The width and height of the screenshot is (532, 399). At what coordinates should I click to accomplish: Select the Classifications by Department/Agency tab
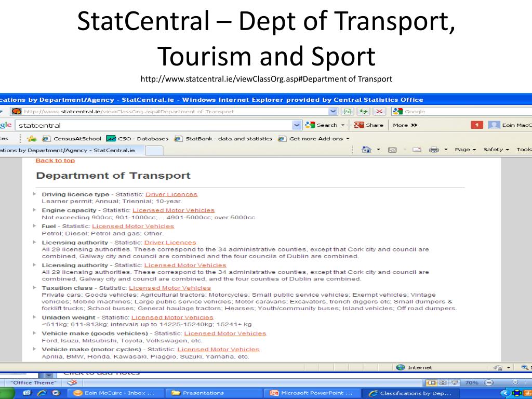pos(72,150)
